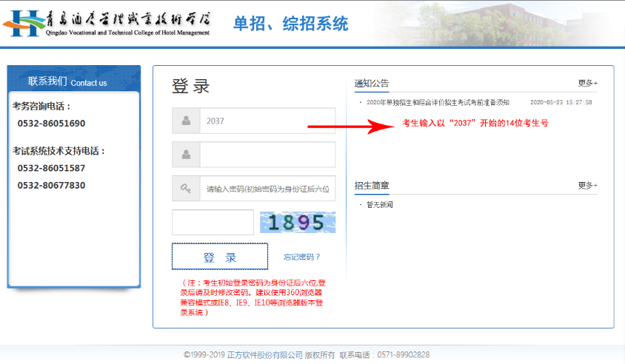The height and width of the screenshot is (364, 625).
Task: Select the 招生简章 section heading
Action: click(372, 185)
